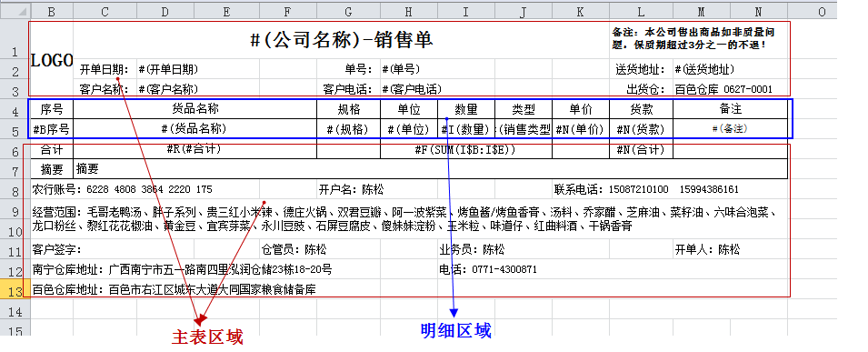Select the 摘要 content cell in row 7

pos(430,169)
